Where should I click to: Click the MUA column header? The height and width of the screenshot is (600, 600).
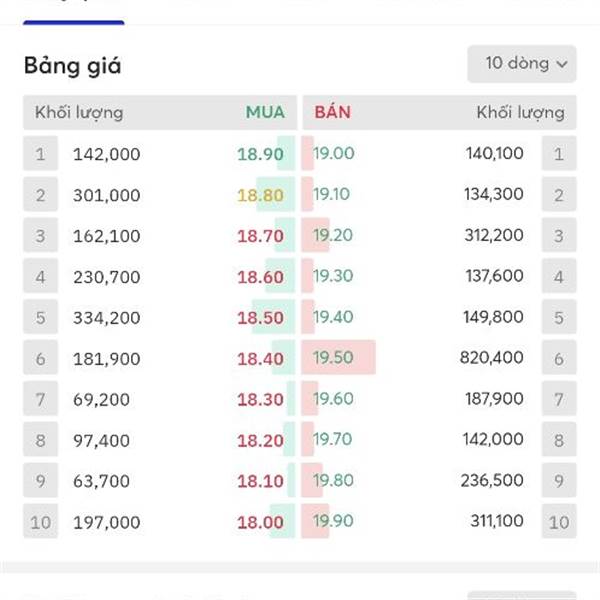265,112
